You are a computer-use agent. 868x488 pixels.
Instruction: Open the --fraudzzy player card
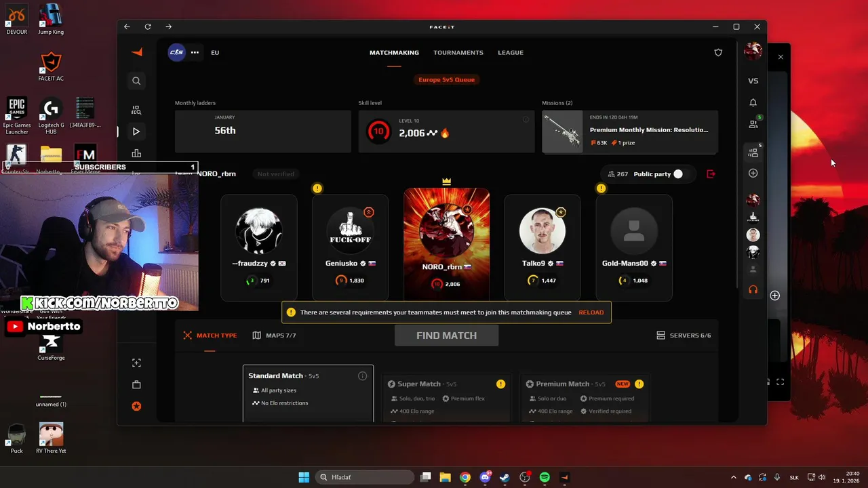coord(259,247)
